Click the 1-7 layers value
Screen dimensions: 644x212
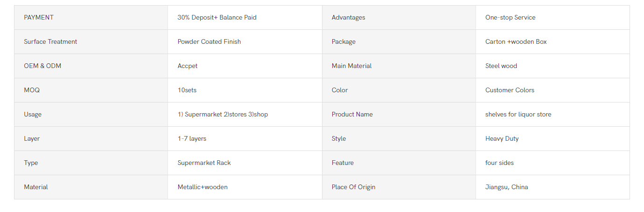[x=192, y=139]
